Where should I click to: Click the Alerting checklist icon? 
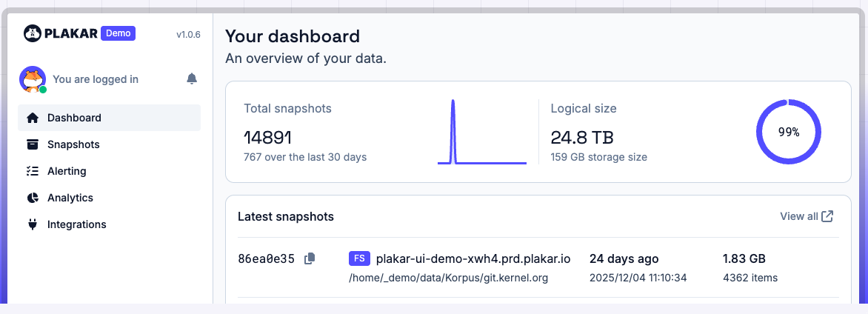pos(32,171)
